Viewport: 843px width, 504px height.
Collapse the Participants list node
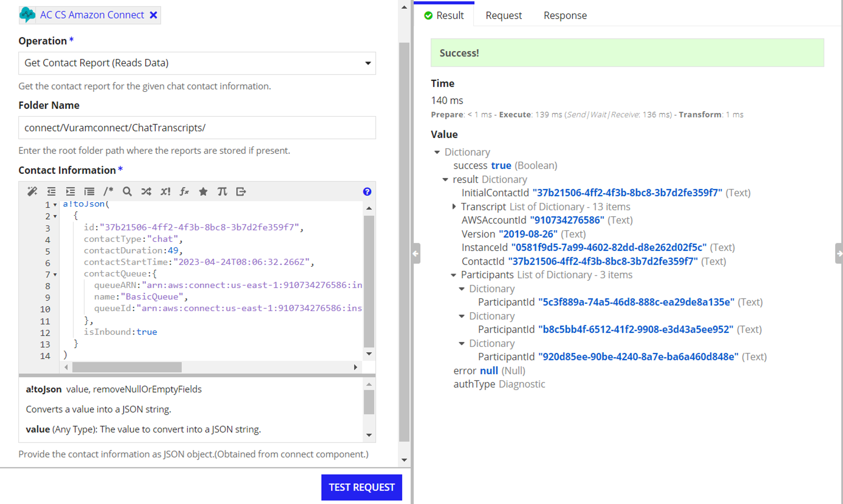453,275
